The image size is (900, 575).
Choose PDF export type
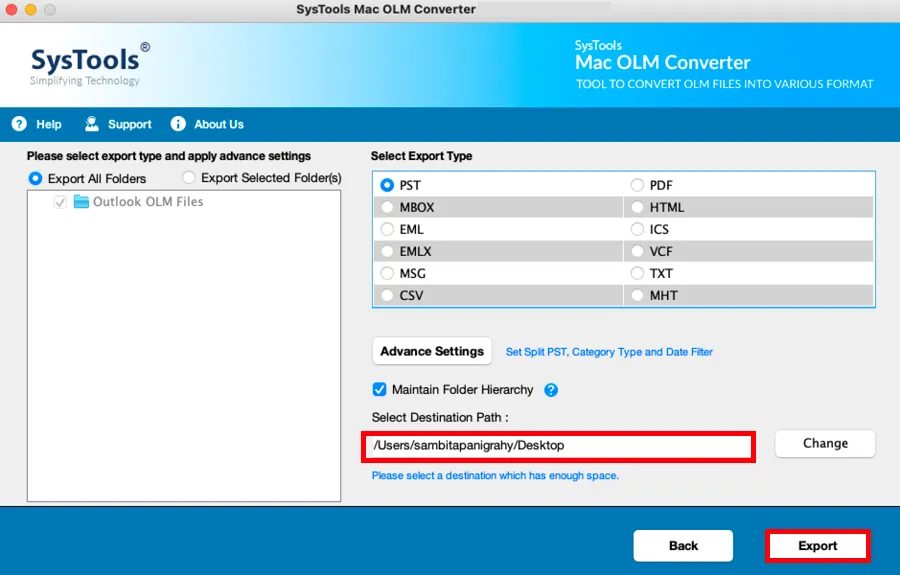[x=637, y=185]
